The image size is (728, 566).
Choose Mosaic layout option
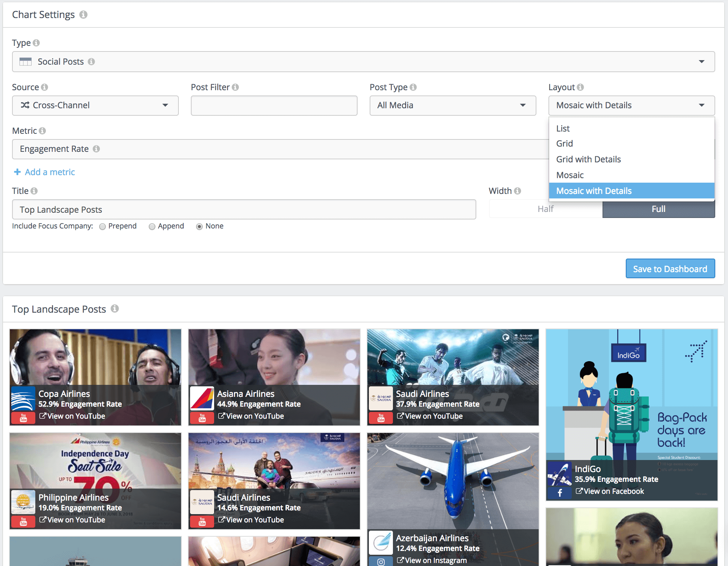point(631,175)
